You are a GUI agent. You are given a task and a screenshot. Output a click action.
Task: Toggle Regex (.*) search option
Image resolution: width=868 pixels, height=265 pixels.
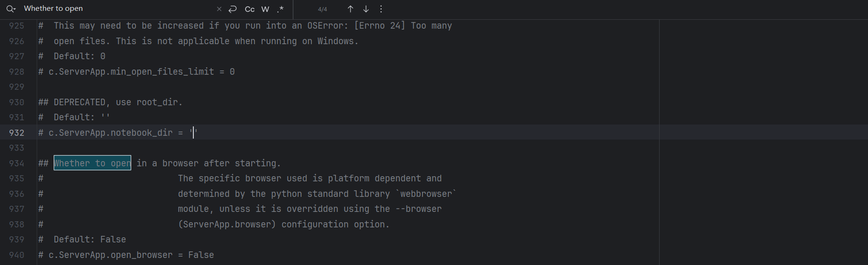[280, 9]
